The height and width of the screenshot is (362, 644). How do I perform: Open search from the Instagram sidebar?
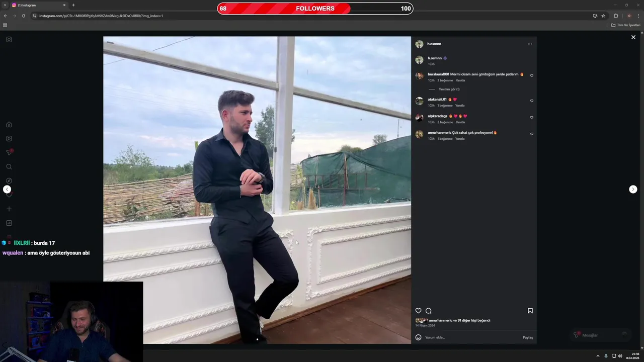tap(9, 166)
